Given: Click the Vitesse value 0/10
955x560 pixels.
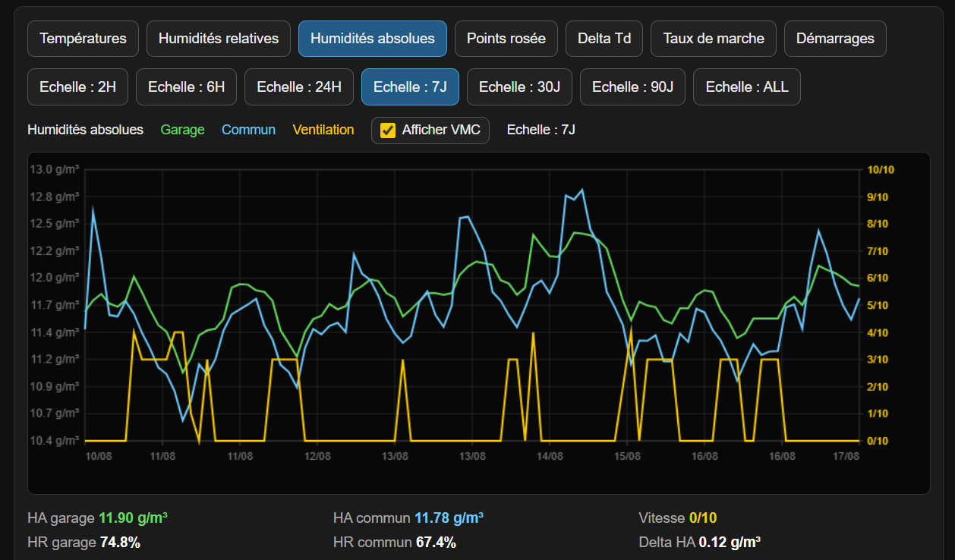Looking at the screenshot, I should (x=703, y=518).
